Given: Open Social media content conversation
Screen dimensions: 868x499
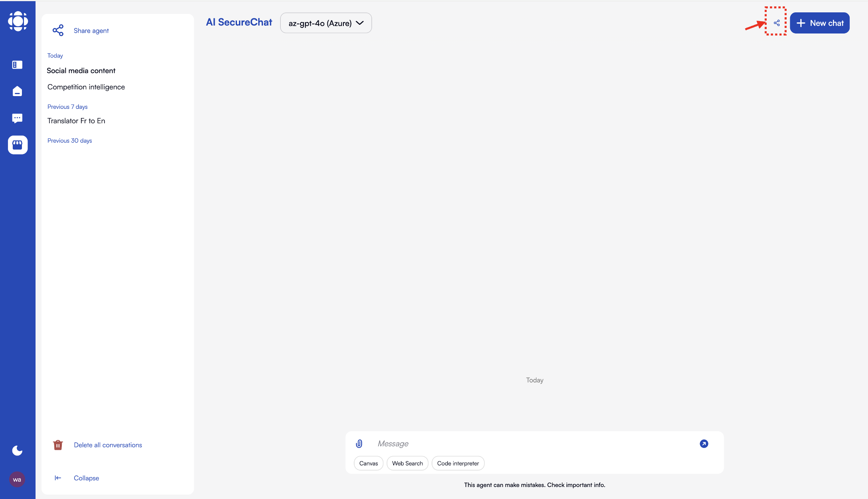Looking at the screenshot, I should (81, 71).
